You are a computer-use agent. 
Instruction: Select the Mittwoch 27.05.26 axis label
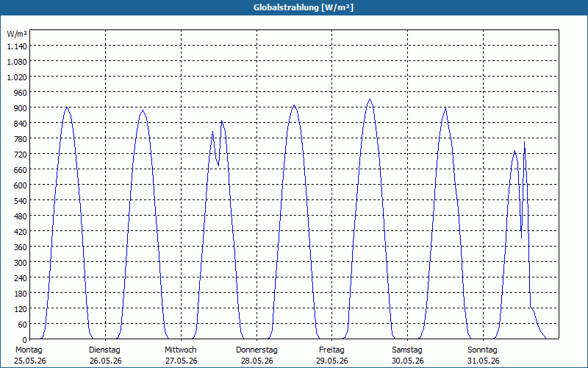(x=181, y=355)
